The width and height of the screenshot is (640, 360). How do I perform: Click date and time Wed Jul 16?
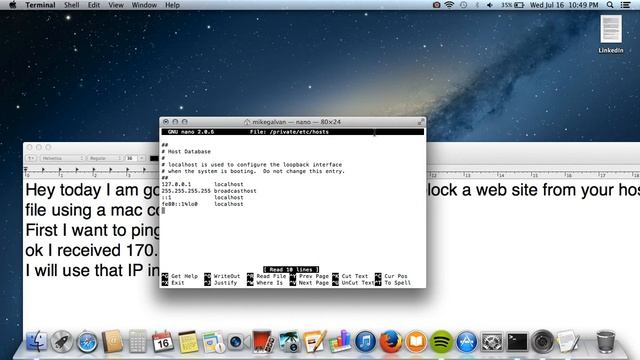tap(564, 5)
